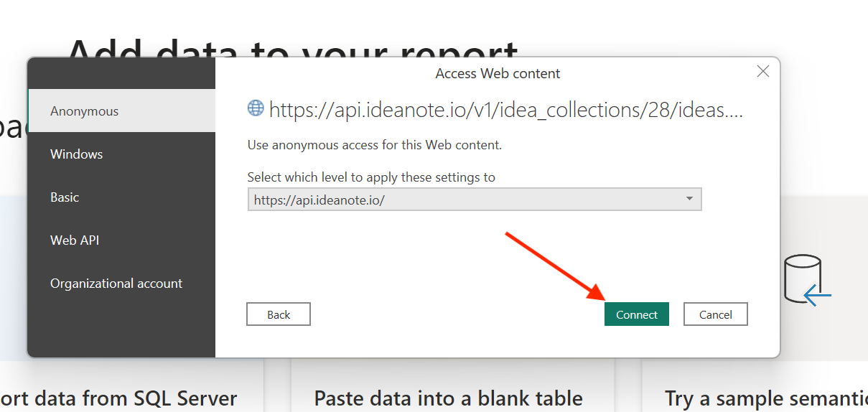The width and height of the screenshot is (868, 412).
Task: Click 'Use anonymous access' description text
Action: tap(375, 145)
